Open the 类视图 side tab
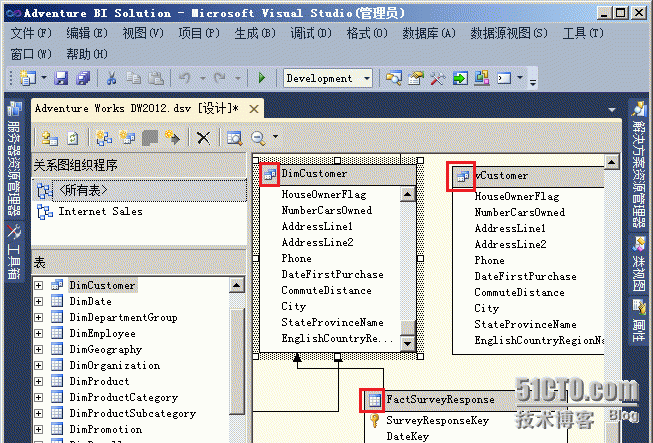Screen dimensions: 653x443 [x=638, y=264]
